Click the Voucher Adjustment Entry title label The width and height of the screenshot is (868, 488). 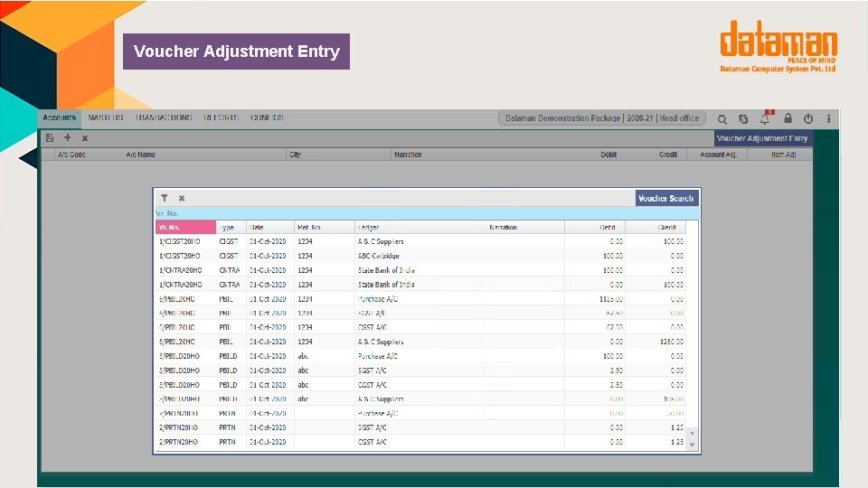[762, 138]
